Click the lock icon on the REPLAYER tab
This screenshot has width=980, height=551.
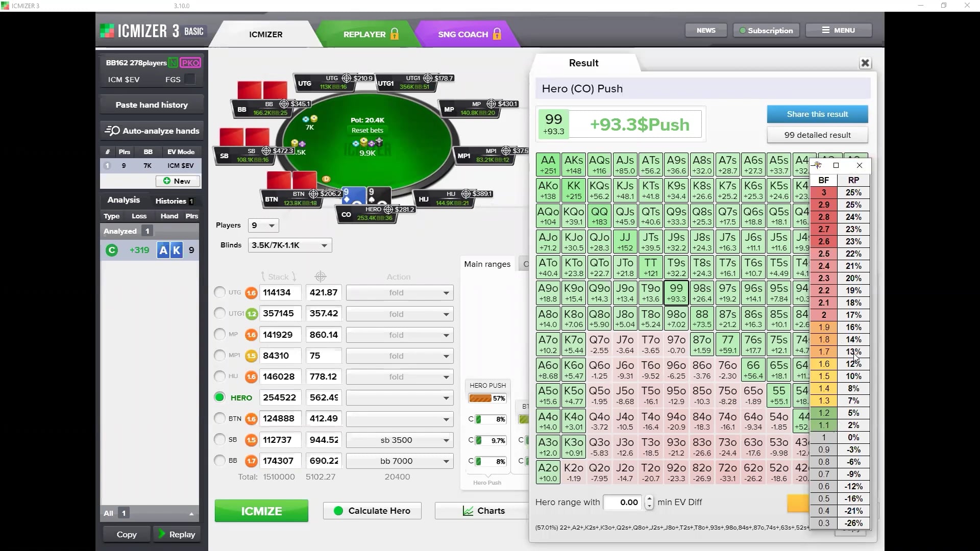tap(394, 34)
